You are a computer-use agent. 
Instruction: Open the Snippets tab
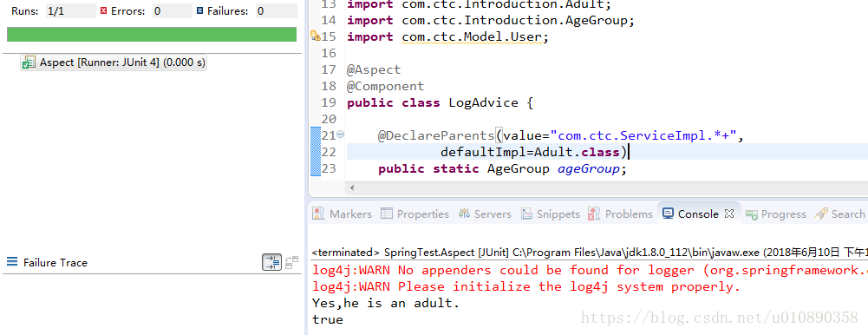550,214
